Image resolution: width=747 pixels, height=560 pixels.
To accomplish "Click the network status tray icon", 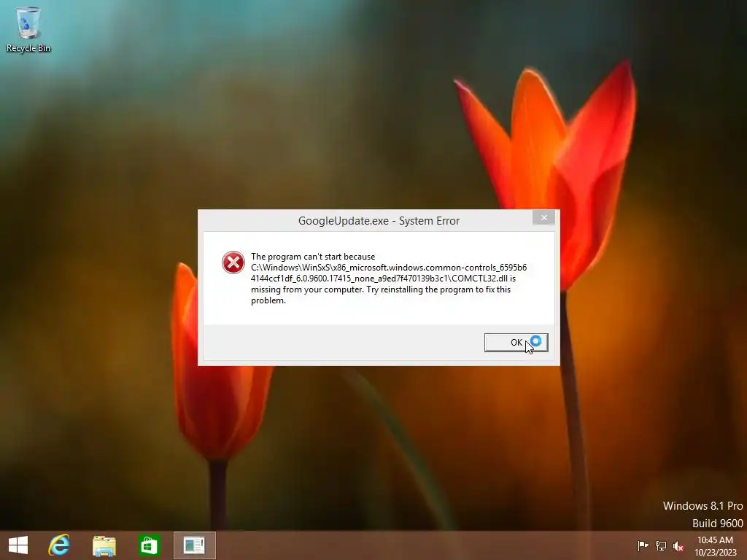I will (661, 545).
